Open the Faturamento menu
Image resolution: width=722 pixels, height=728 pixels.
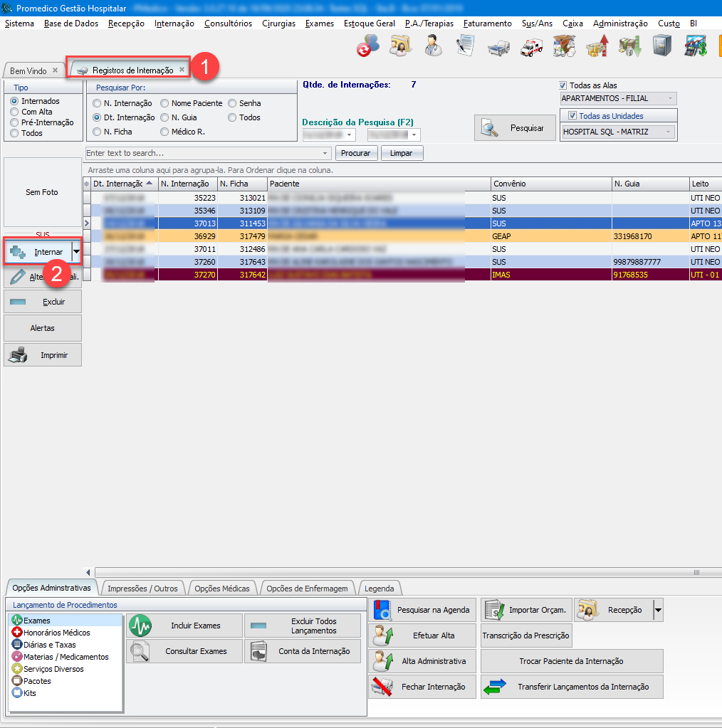[487, 23]
